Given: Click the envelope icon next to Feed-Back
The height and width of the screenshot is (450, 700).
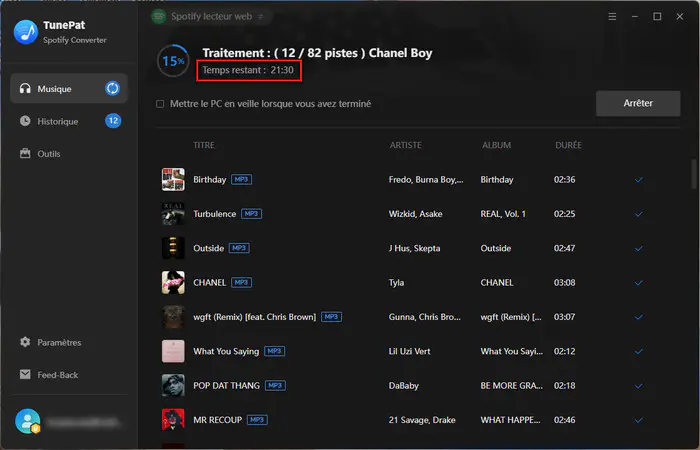Looking at the screenshot, I should (25, 374).
